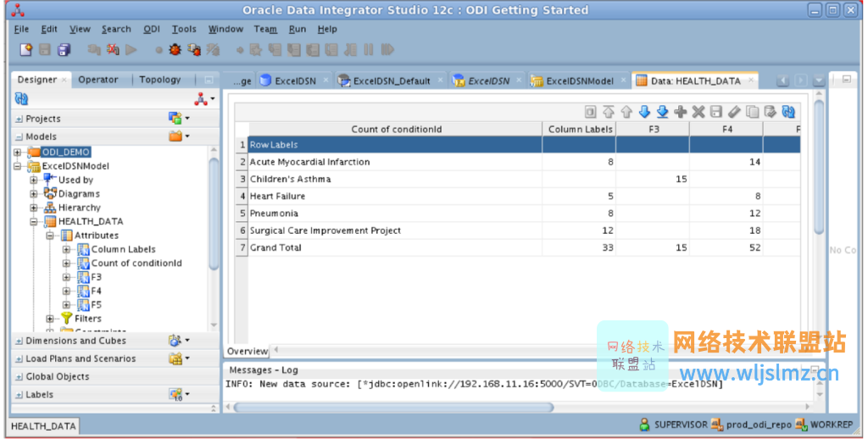Click the duplicate row icon

(753, 112)
